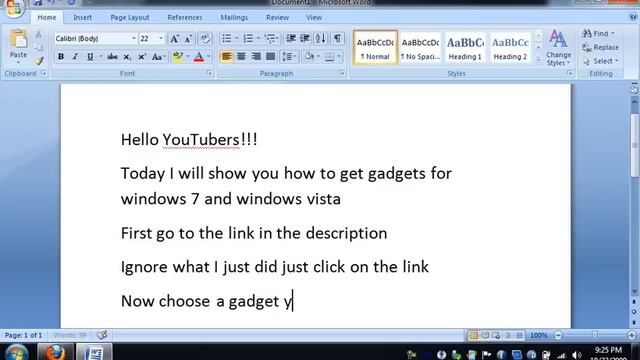
Task: Align text to the left
Action: point(226,57)
